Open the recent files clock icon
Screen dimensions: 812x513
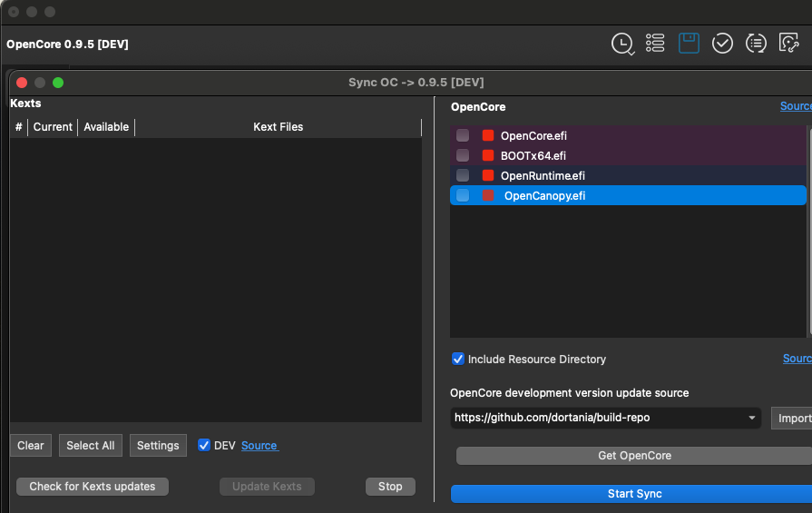tap(621, 44)
